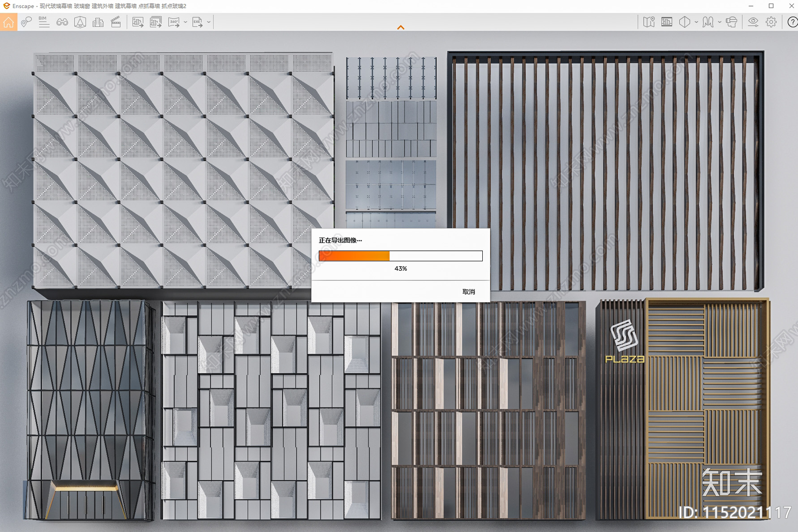
Task: Export a screenshot with the single image icon
Action: click(x=138, y=22)
